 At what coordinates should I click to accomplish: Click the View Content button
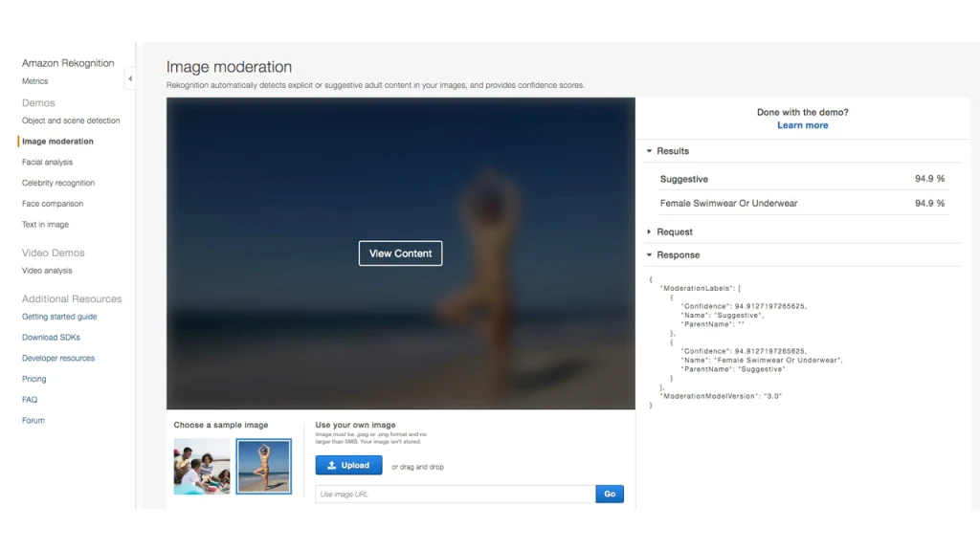[x=400, y=253]
